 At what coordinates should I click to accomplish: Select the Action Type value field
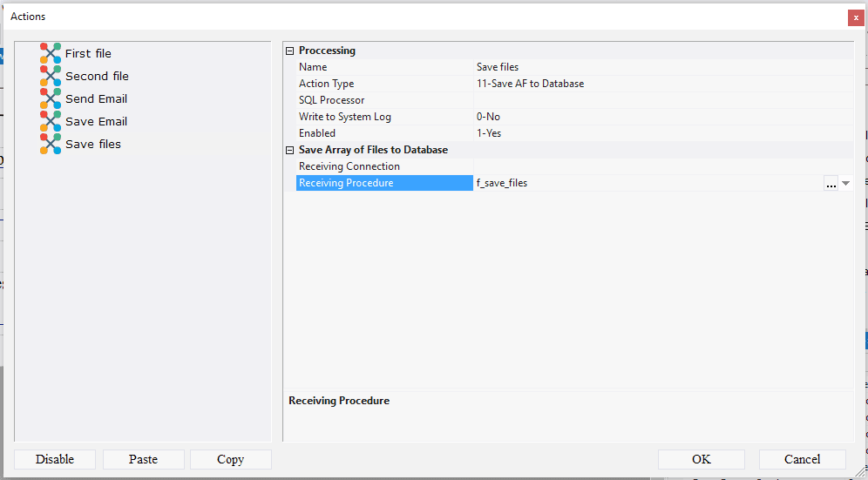click(x=662, y=84)
